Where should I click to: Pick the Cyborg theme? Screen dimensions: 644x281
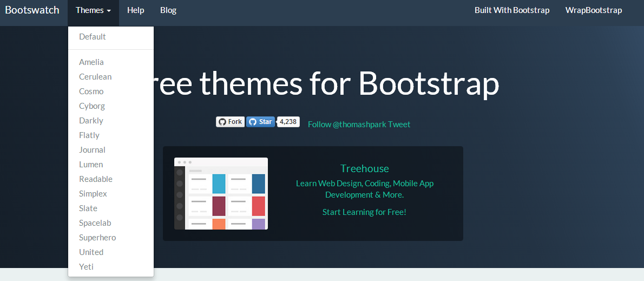point(92,106)
